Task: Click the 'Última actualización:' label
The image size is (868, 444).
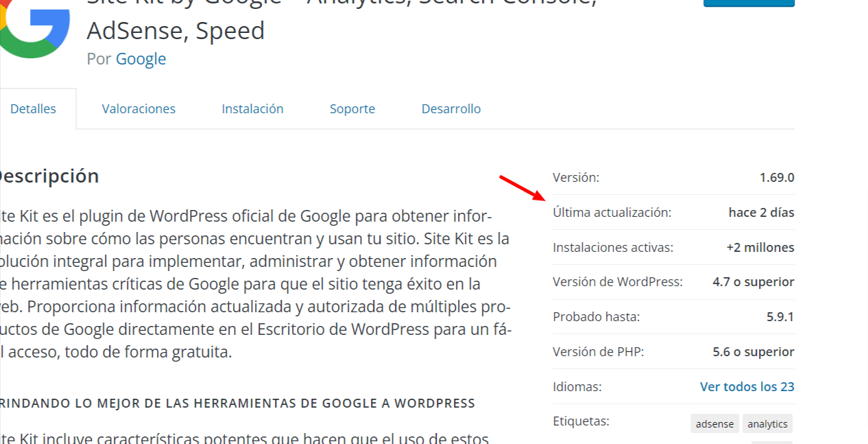Action: (x=612, y=212)
